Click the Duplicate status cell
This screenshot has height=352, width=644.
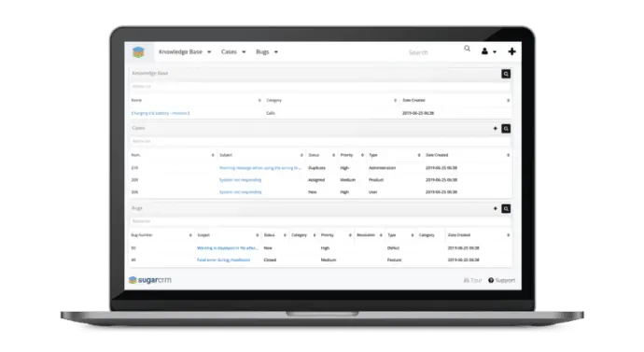(316, 168)
